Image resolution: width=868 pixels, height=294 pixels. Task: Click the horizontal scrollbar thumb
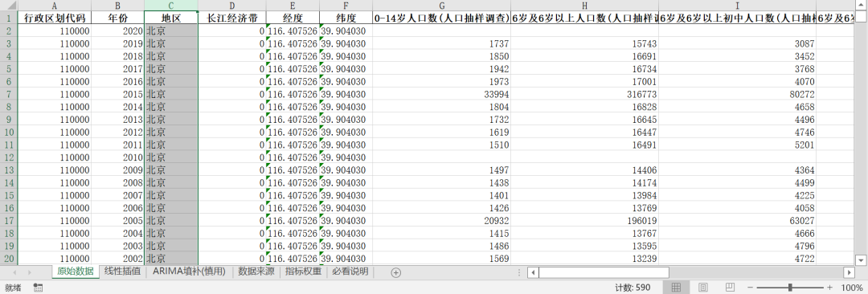pyautogui.click(x=604, y=272)
